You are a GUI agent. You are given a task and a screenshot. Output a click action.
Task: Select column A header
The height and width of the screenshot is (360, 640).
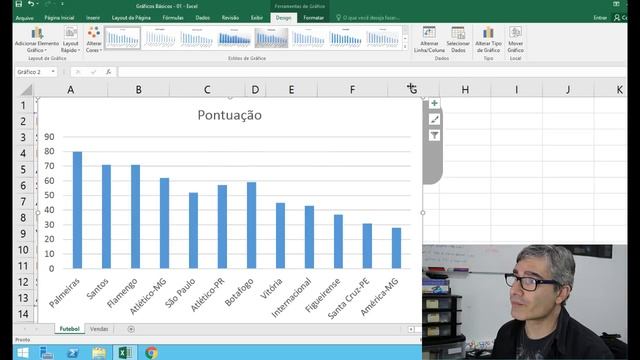(71, 89)
